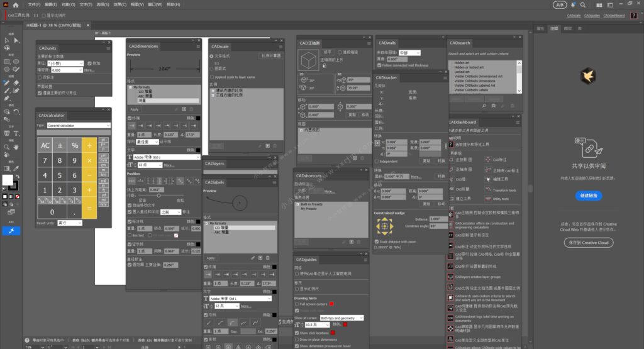Image resolution: width=644 pixels, height=349 pixels.
Task: Open the 文件(F) menu
Action: click(34, 4)
